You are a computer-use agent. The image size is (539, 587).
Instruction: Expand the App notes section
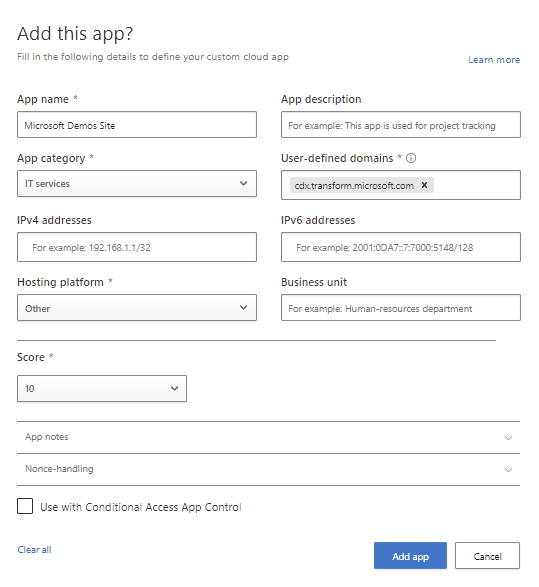(268, 437)
